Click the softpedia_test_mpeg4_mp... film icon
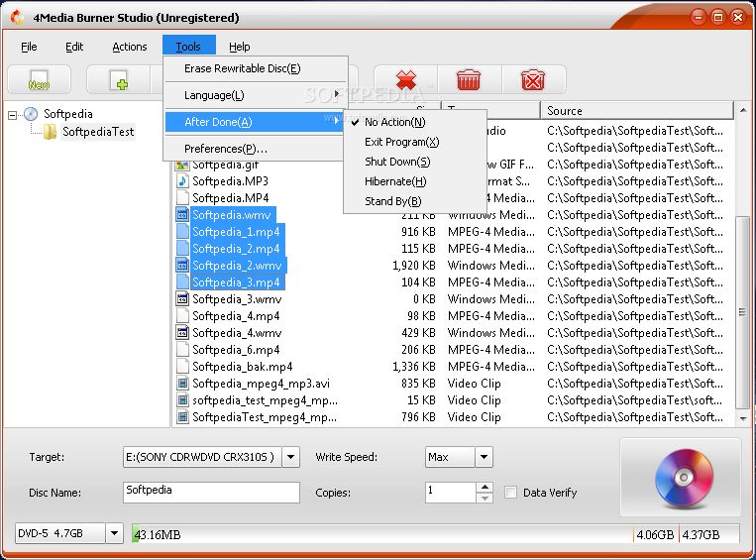The width and height of the screenshot is (756, 560). tap(182, 400)
